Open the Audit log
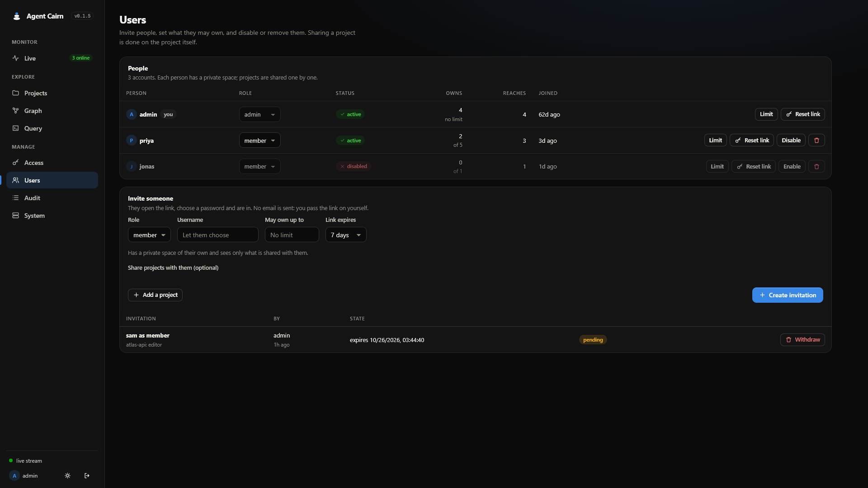 (52, 198)
